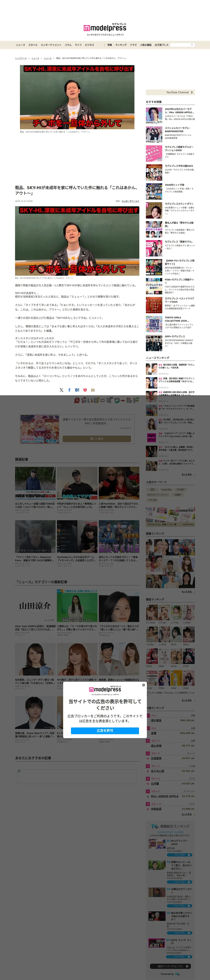
Task: Follow the トップページ breadcrumb link
Action: 21,58
